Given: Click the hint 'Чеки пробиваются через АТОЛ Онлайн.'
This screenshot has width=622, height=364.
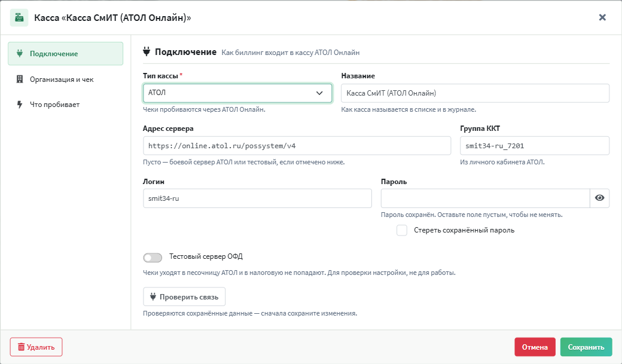Looking at the screenshot, I should (x=204, y=109).
